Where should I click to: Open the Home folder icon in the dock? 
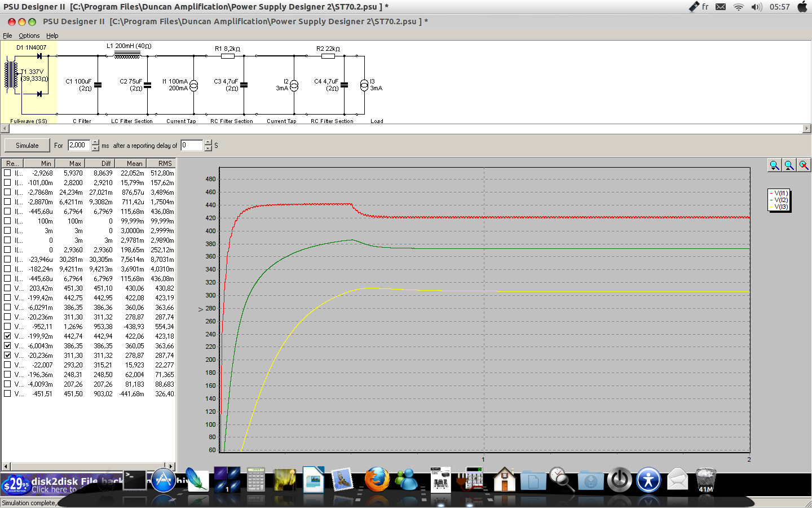point(504,480)
